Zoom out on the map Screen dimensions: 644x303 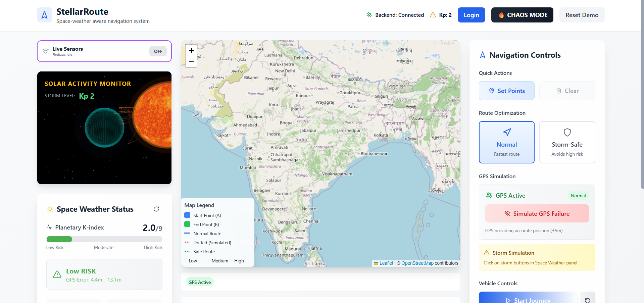pyautogui.click(x=191, y=62)
